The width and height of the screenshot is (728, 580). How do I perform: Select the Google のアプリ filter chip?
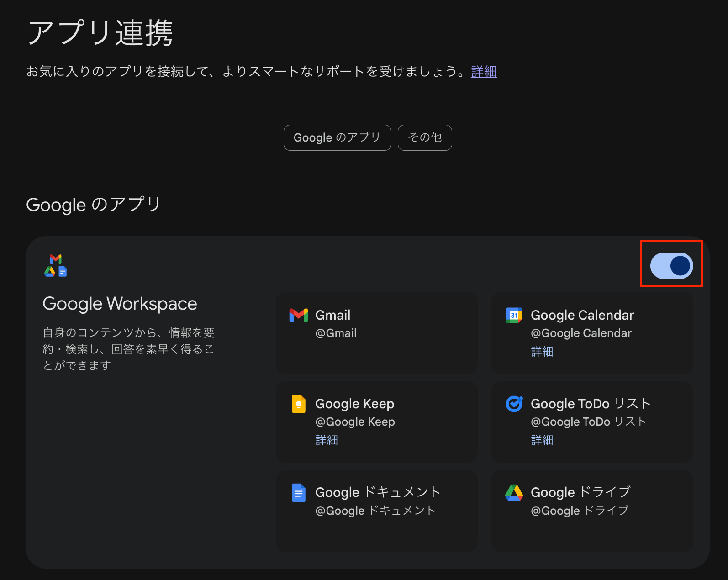tap(338, 137)
